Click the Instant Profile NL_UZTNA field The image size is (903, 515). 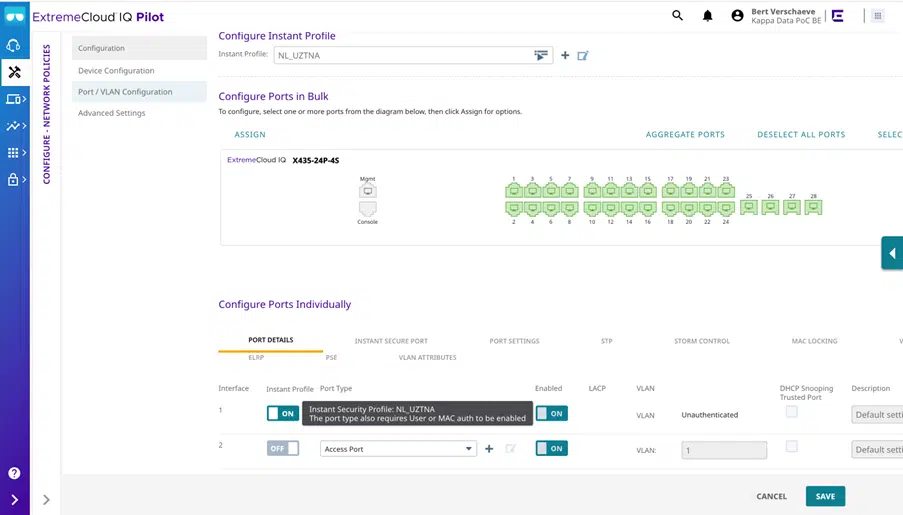point(413,55)
